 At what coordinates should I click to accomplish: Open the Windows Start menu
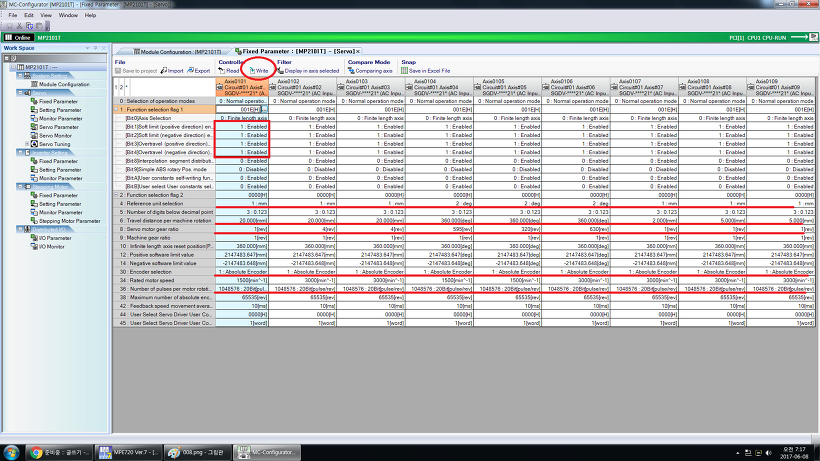click(x=12, y=453)
